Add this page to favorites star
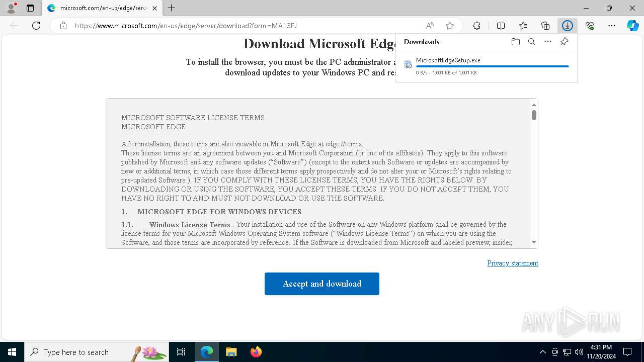This screenshot has width=644, height=362. [x=450, y=26]
